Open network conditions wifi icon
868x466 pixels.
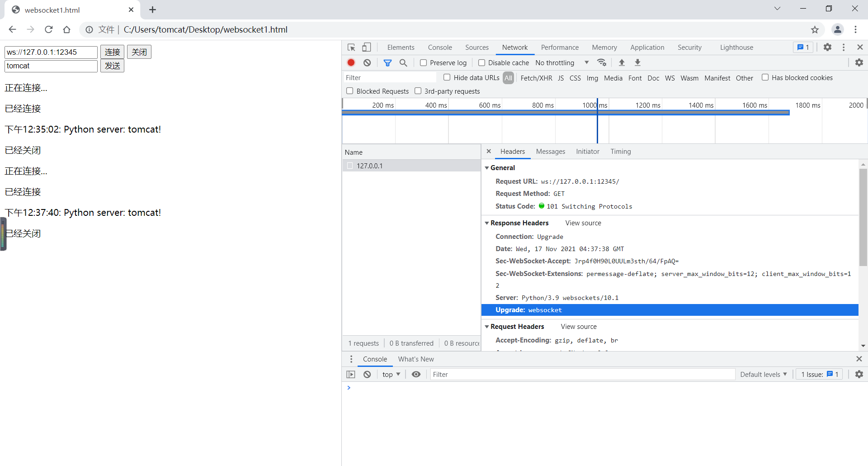pos(601,62)
